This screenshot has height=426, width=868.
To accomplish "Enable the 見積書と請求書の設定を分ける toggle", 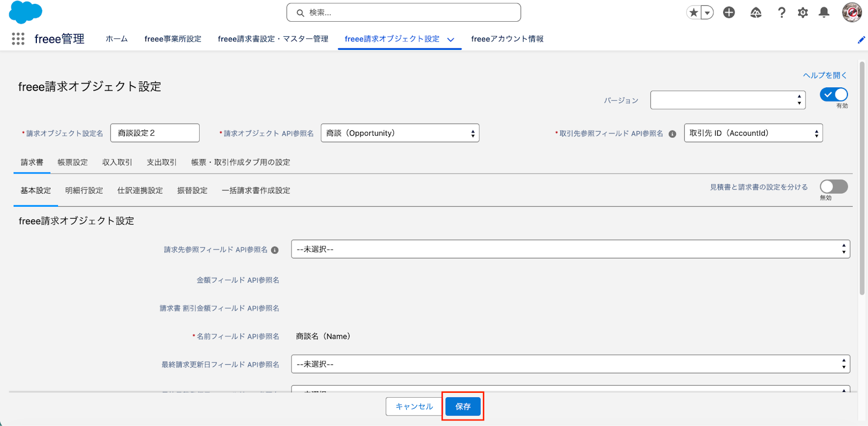I will tap(834, 187).
